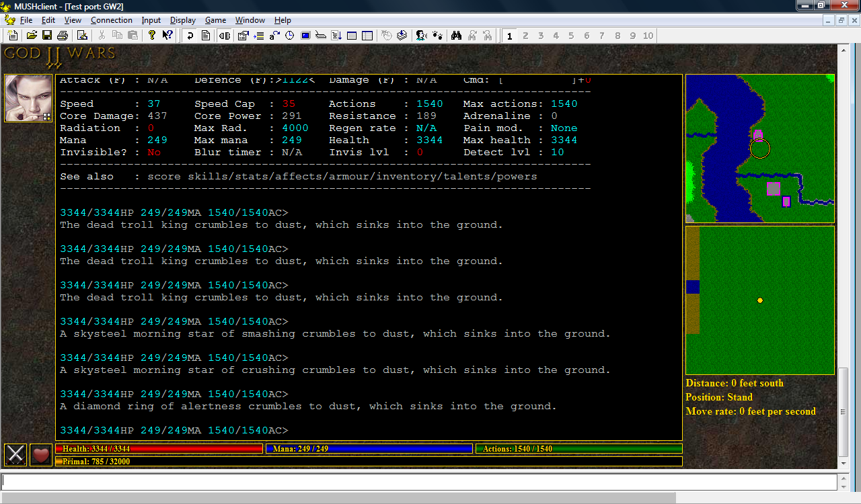Click the indented lines arrow icon

(259, 36)
